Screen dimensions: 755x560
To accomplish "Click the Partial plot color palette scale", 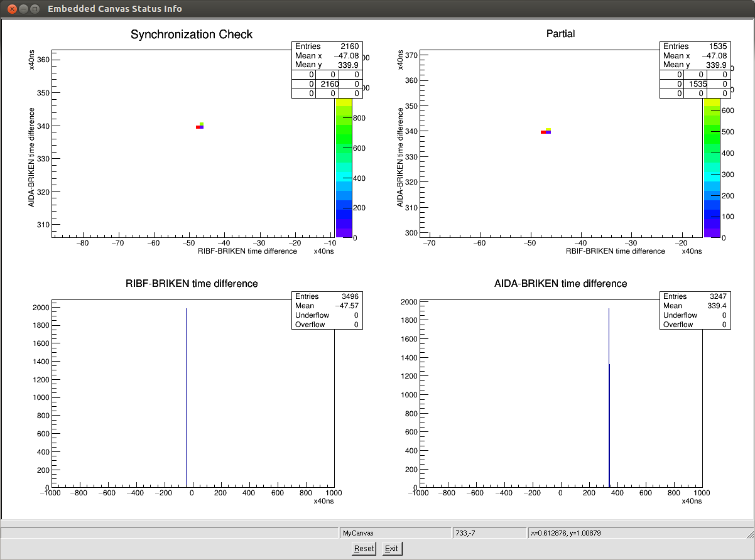I will pos(711,168).
